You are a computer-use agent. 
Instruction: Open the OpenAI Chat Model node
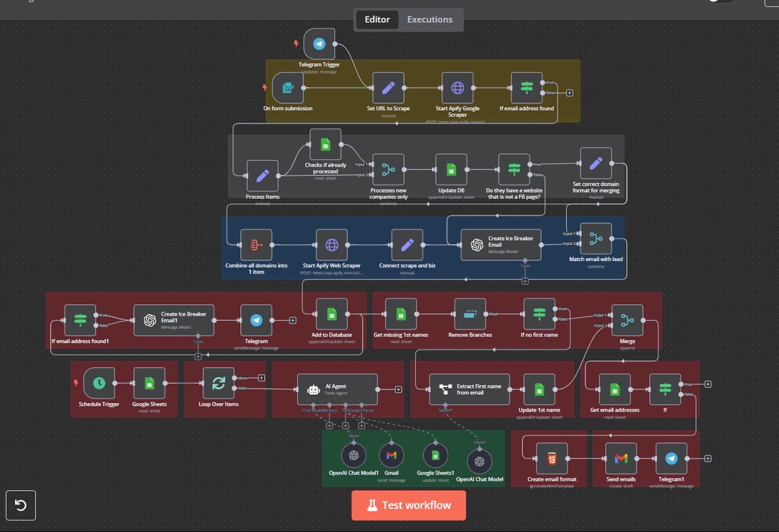tap(480, 461)
